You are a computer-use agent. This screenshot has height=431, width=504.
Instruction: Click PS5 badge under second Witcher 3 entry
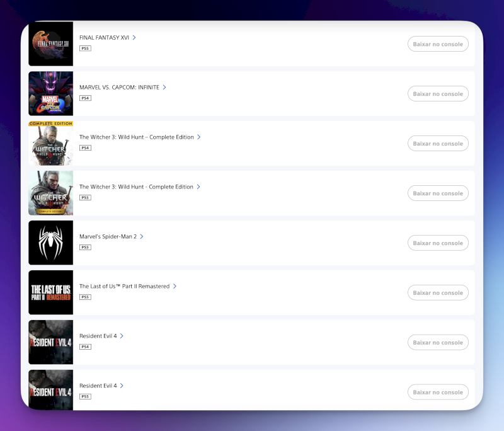tap(85, 198)
